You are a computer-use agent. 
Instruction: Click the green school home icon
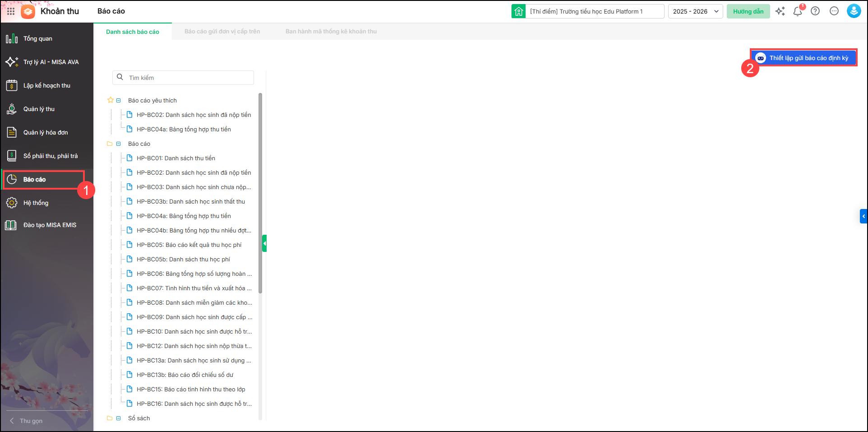[x=518, y=11]
